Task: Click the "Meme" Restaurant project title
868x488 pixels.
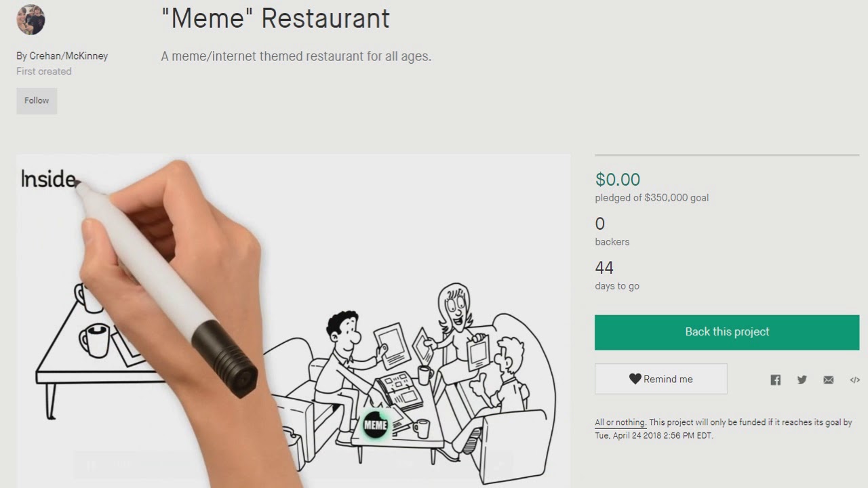Action: (276, 19)
